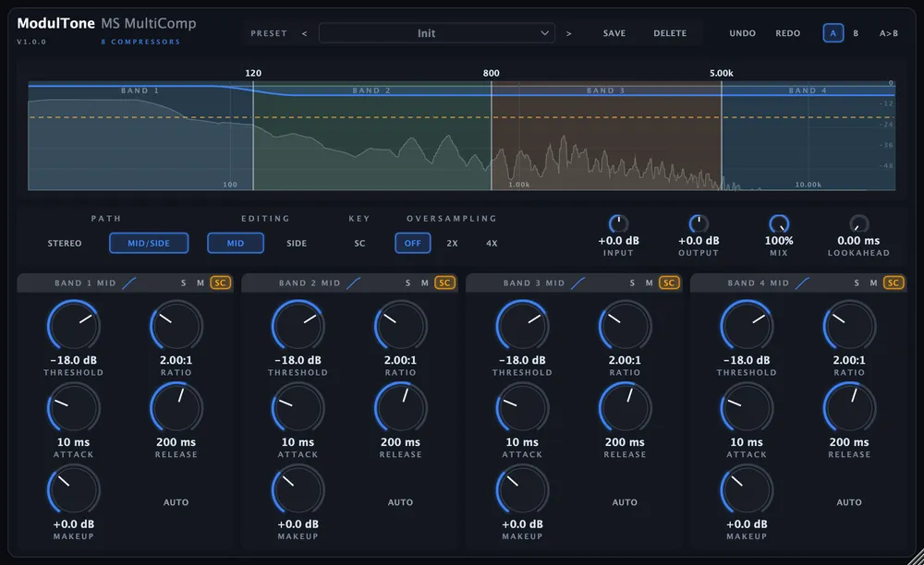Click the Band 1 Mid curve shape icon
924x565 pixels.
129,283
